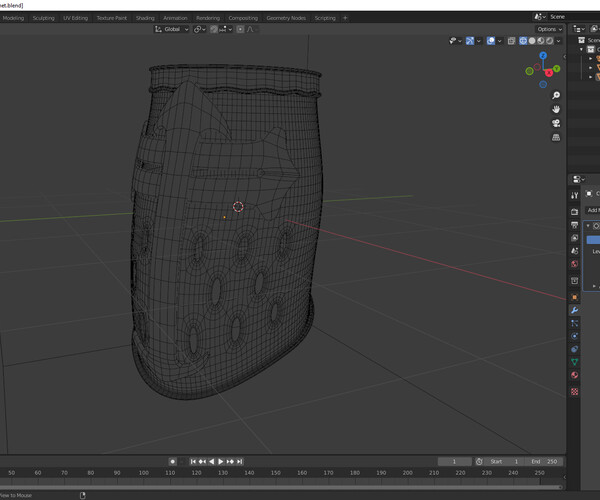Image resolution: width=600 pixels, height=500 pixels.
Task: Expand the viewport Options dropdown
Action: click(549, 29)
